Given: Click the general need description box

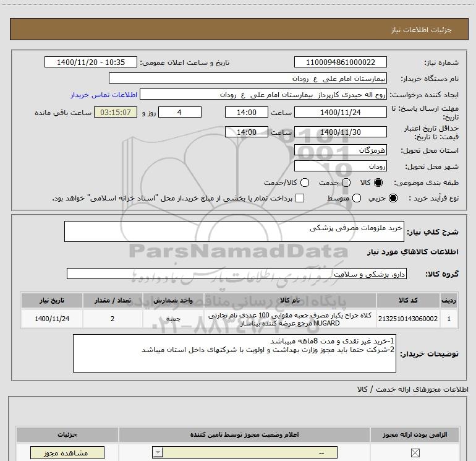Looking at the screenshot, I should pyautogui.click(x=234, y=231).
